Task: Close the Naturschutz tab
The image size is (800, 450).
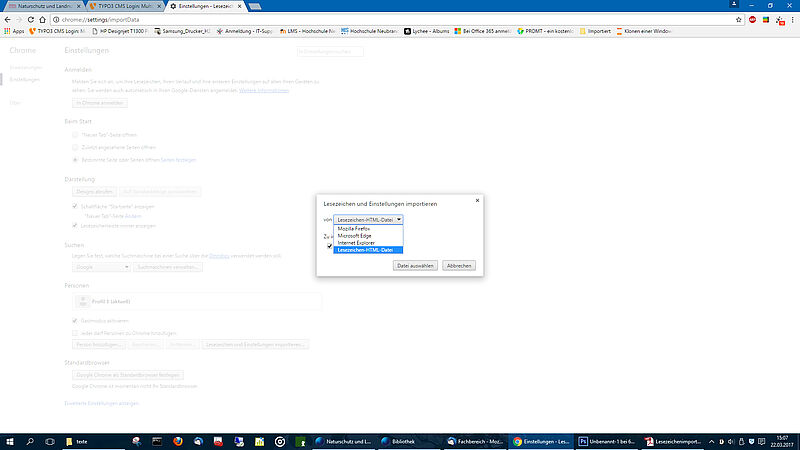Action: (x=79, y=6)
